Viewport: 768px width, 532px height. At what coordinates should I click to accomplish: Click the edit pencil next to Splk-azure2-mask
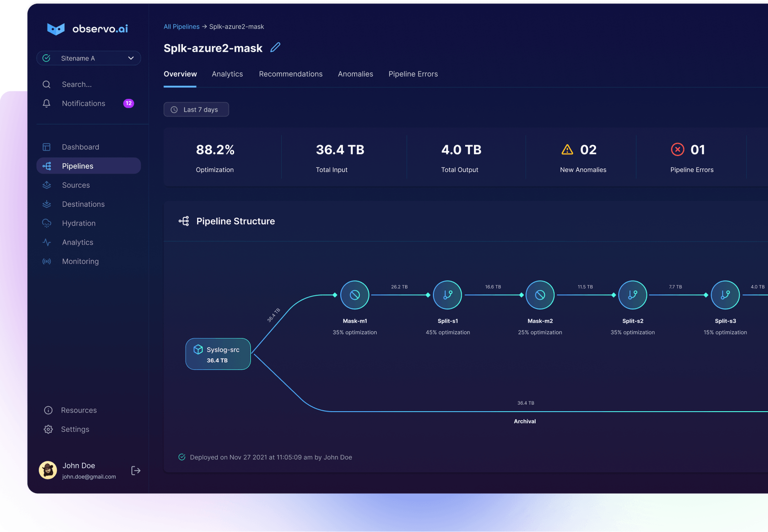point(275,47)
